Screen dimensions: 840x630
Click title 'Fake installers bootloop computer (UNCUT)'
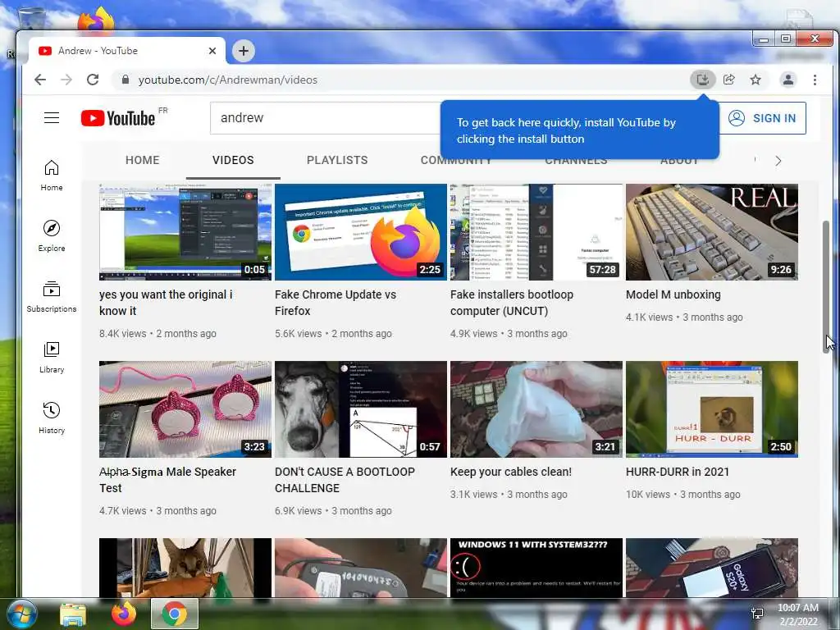tap(512, 303)
